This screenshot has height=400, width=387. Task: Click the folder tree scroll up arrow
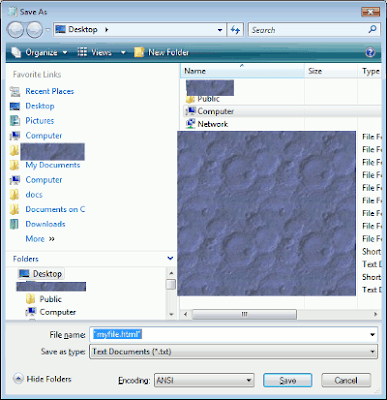pos(171,273)
